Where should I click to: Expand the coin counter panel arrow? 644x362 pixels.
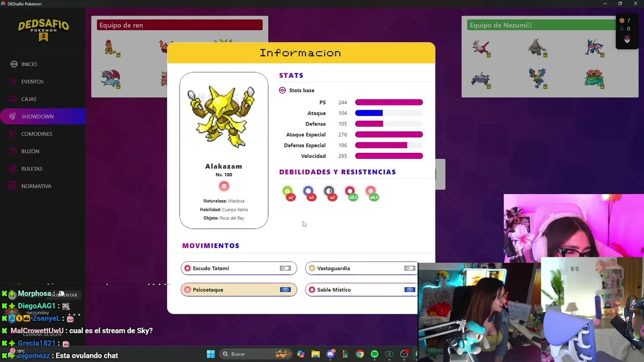(627, 40)
